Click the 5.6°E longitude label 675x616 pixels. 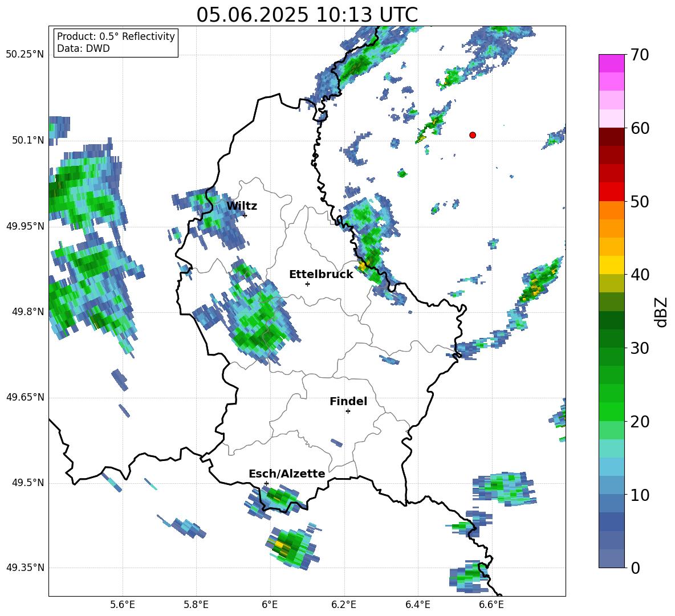(x=123, y=605)
